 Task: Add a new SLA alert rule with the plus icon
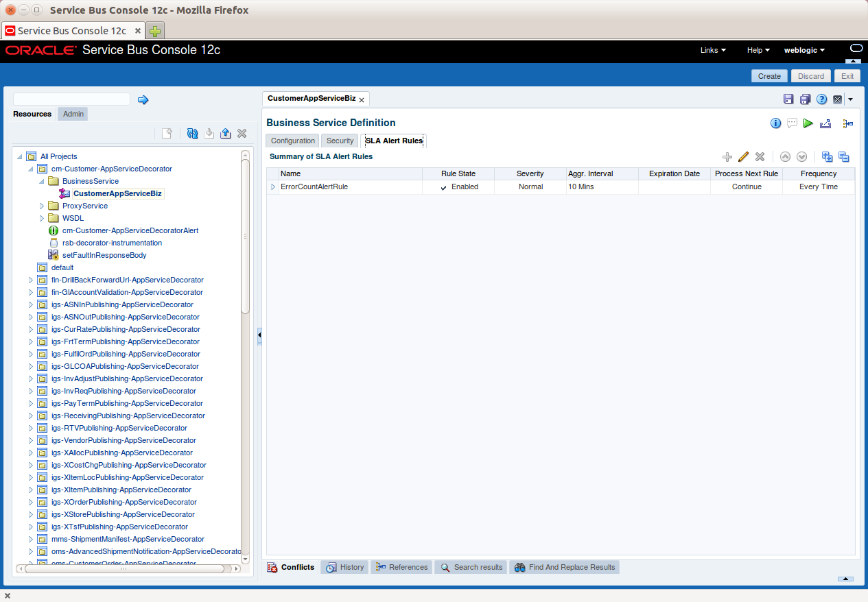point(727,157)
